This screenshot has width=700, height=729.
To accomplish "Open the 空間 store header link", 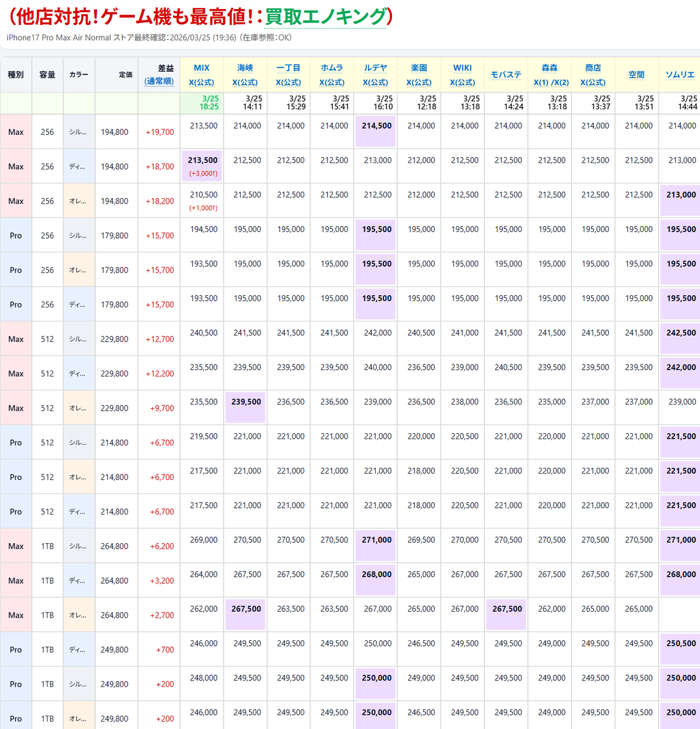I will click(x=637, y=75).
